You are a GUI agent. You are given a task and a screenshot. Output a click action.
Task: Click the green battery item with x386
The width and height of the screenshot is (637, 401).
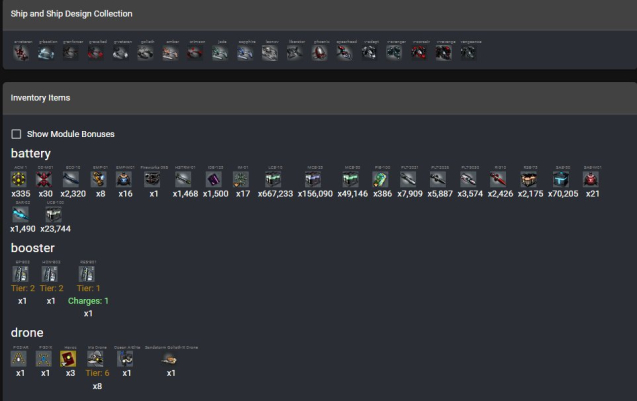[381, 180]
